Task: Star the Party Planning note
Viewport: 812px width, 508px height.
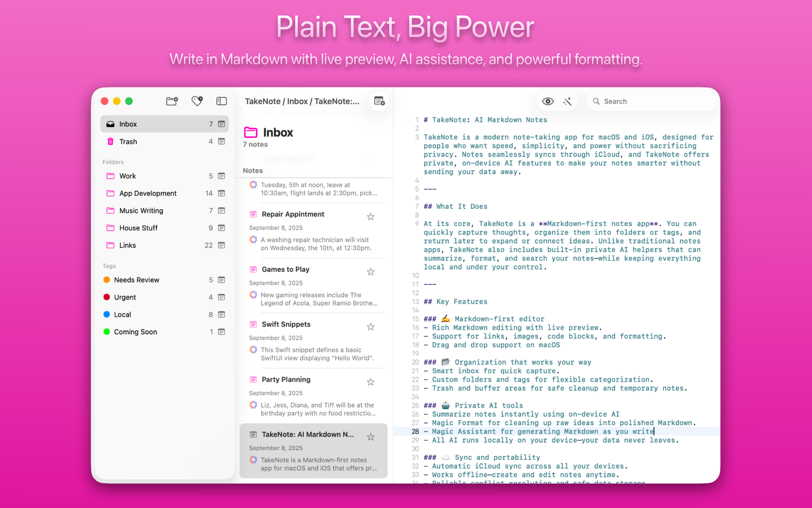Action: point(370,382)
